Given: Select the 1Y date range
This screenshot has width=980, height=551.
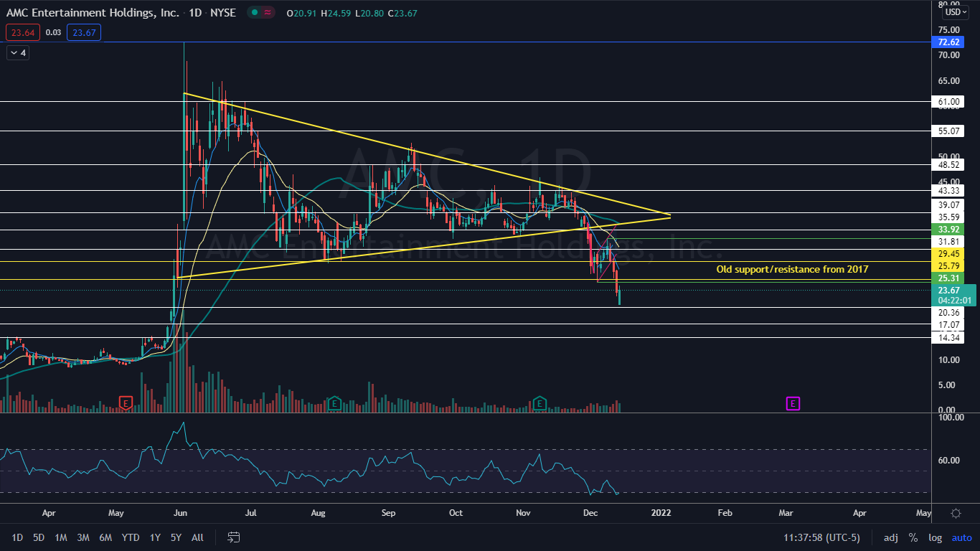Looking at the screenshot, I should [155, 537].
